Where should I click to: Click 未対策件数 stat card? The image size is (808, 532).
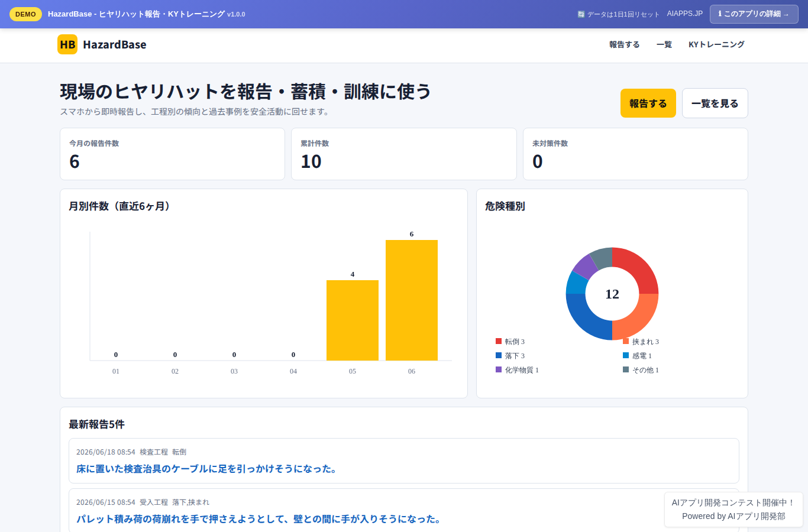coord(635,154)
